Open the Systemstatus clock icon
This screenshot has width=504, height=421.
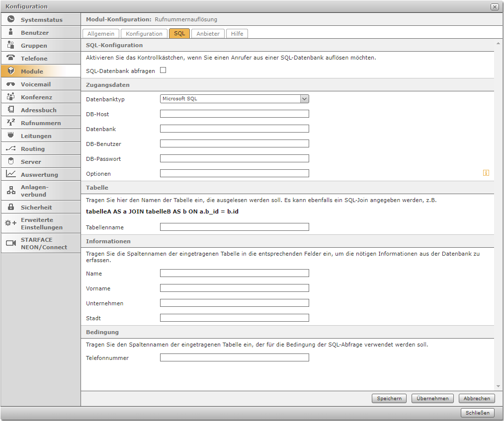11,19
